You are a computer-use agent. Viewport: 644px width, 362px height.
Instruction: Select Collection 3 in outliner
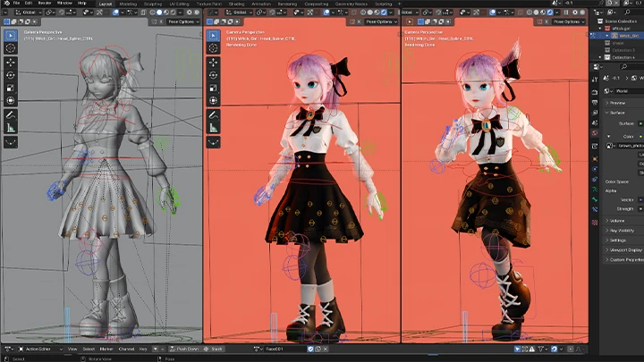623,50
